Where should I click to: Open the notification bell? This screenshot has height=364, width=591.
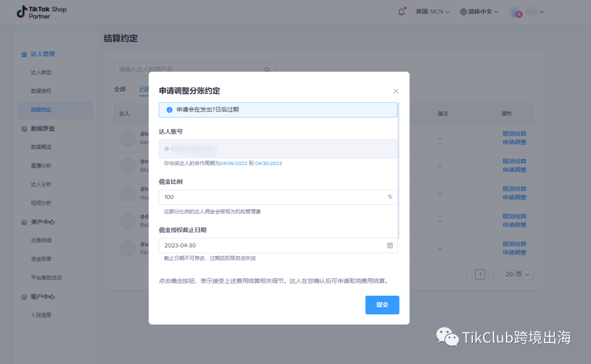[402, 11]
